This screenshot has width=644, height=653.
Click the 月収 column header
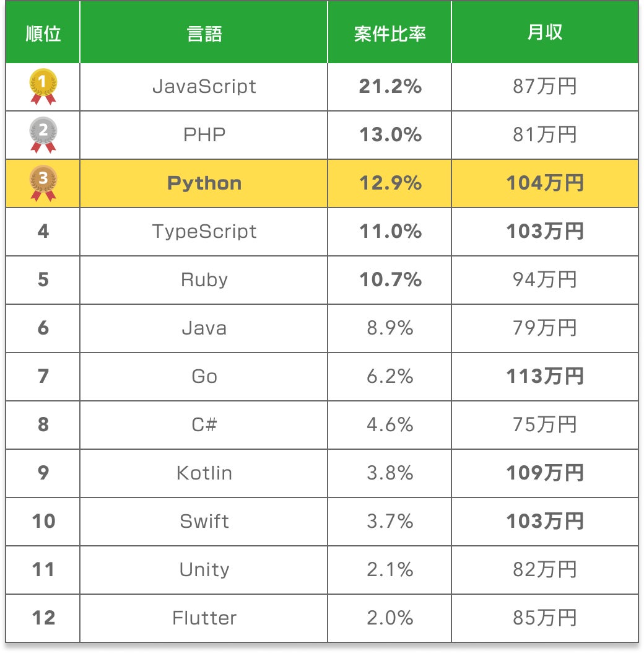pos(545,33)
